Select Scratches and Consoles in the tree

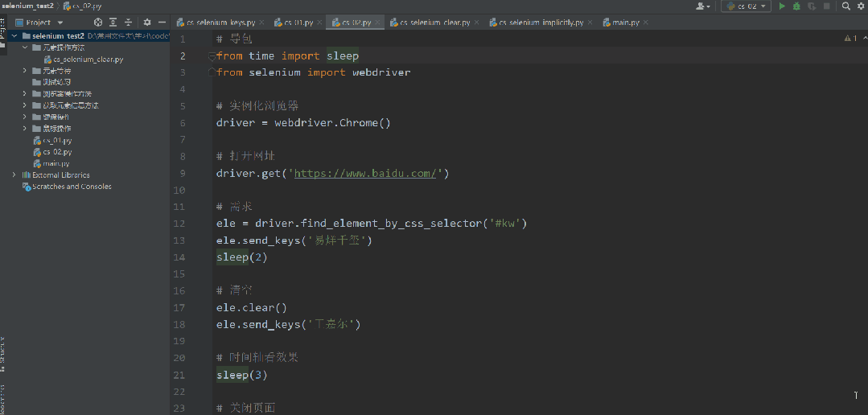[72, 187]
